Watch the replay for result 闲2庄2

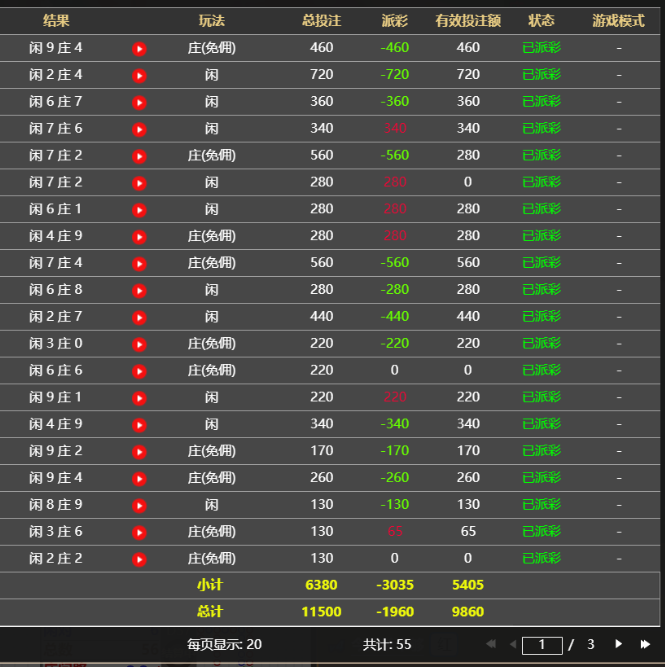pos(139,559)
